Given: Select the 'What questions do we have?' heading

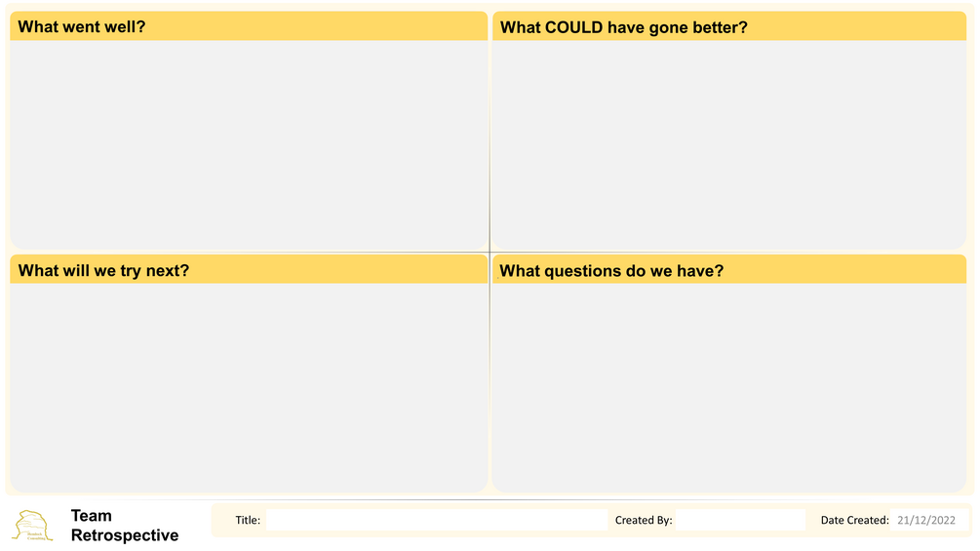Looking at the screenshot, I should (x=611, y=271).
